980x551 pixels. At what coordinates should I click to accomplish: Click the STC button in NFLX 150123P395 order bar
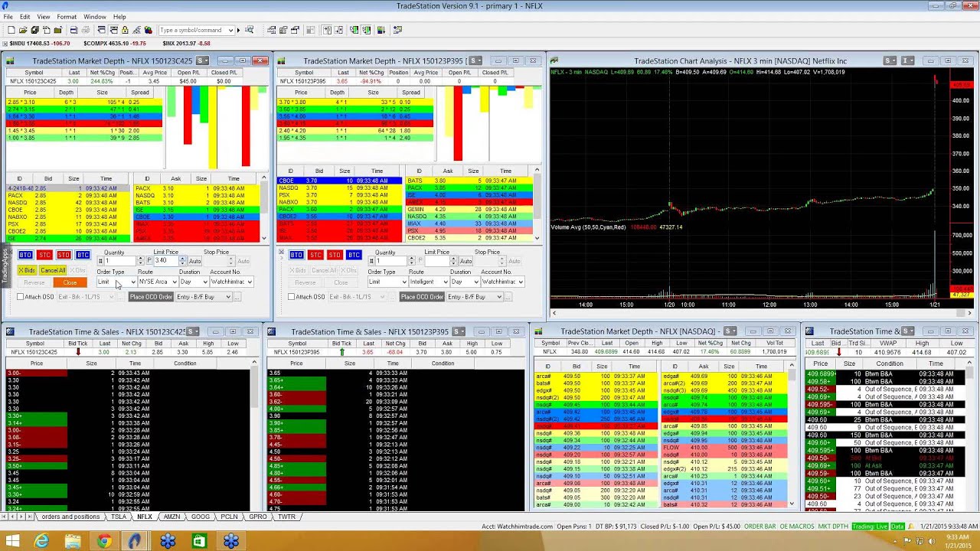(x=315, y=255)
